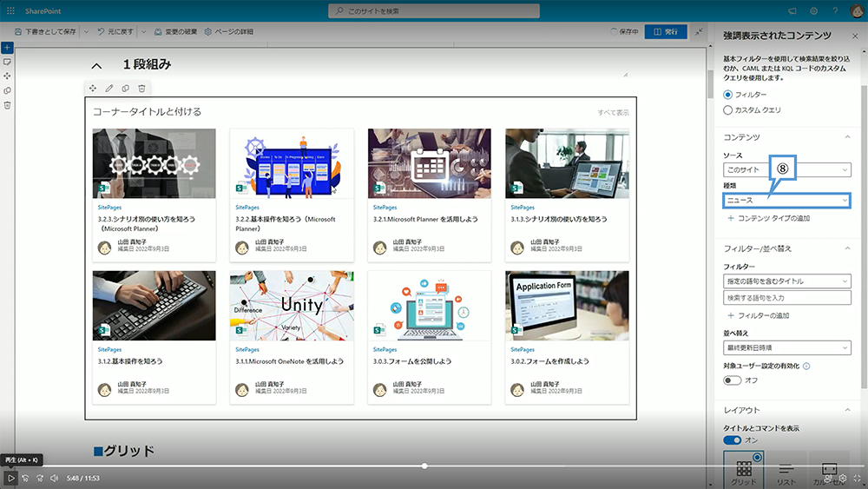Collapse the レイアウト section chevron

[x=847, y=410]
